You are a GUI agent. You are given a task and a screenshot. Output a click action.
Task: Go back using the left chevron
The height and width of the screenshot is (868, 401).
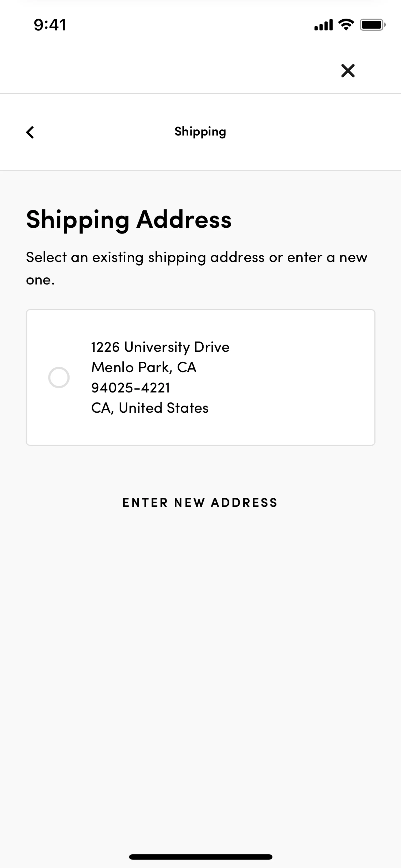(x=30, y=132)
